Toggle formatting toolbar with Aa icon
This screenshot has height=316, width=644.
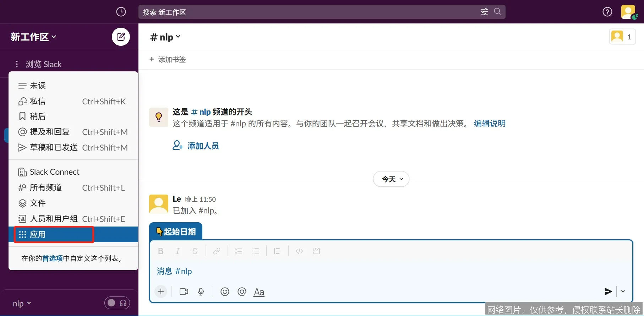[x=259, y=292]
